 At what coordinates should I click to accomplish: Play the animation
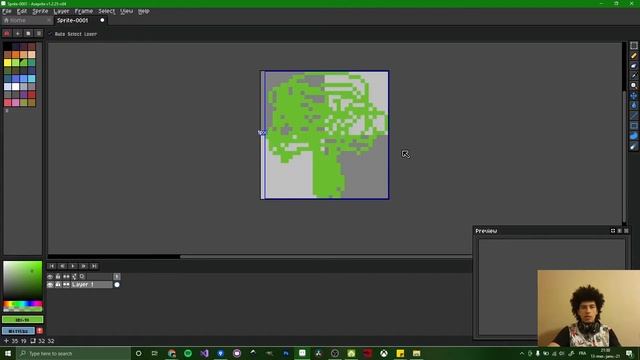click(73, 266)
